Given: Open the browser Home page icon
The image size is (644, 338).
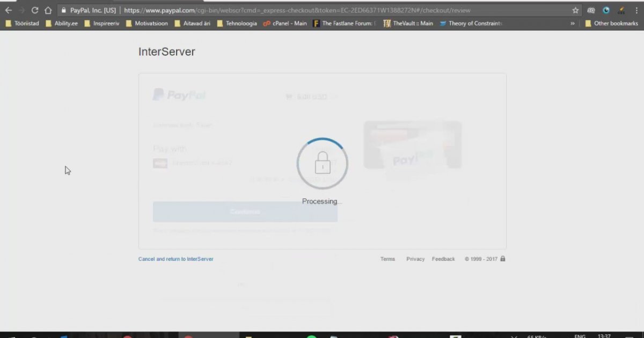Looking at the screenshot, I should coord(48,10).
